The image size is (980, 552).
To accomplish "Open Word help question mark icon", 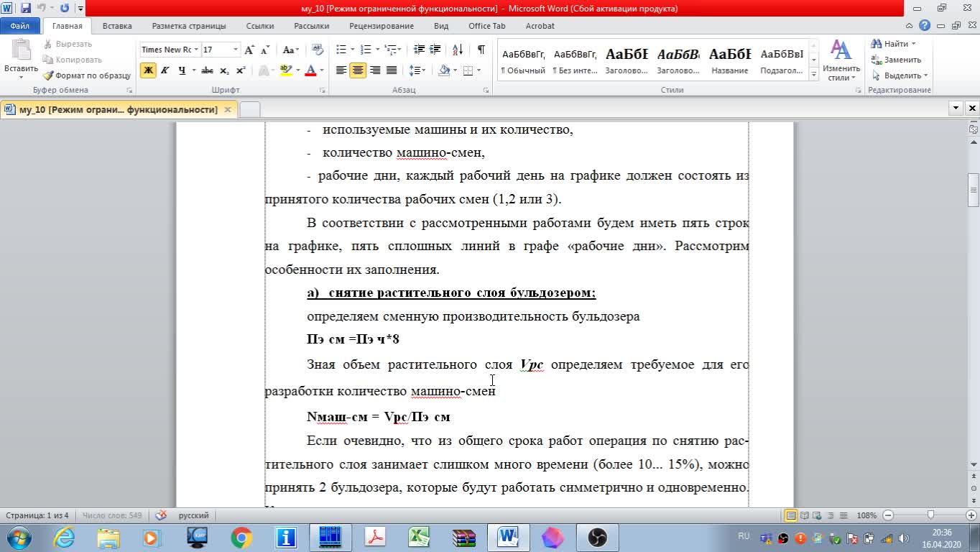I will pos(925,26).
